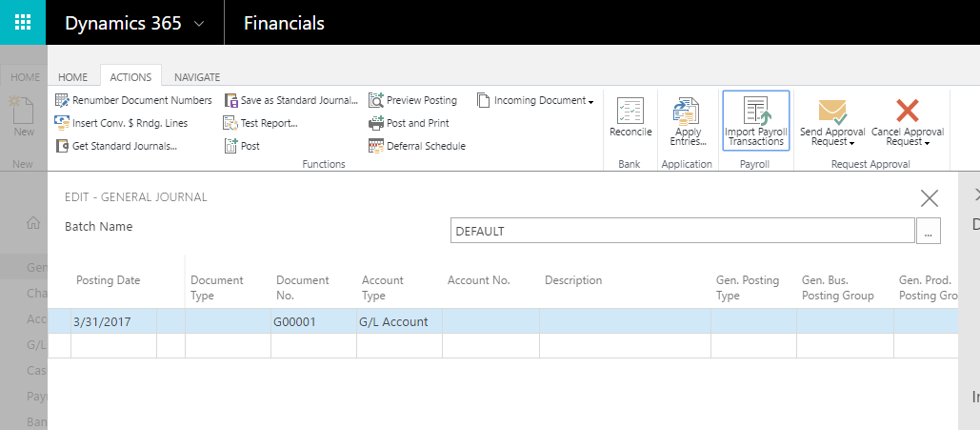The width and height of the screenshot is (980, 430).
Task: Click Post and Print
Action: click(417, 123)
